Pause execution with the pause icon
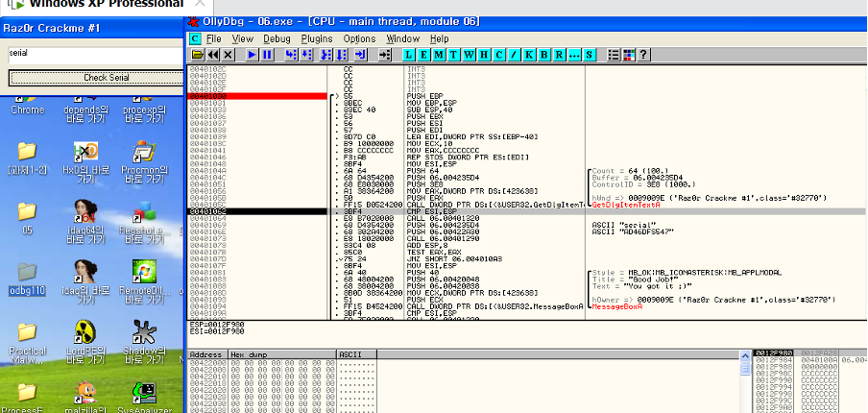 coord(267,55)
